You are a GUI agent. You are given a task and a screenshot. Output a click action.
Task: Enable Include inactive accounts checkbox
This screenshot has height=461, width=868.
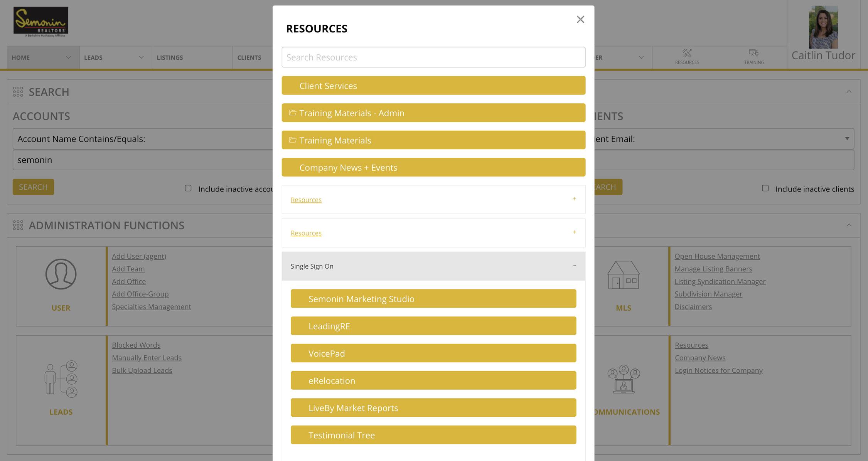tap(188, 188)
